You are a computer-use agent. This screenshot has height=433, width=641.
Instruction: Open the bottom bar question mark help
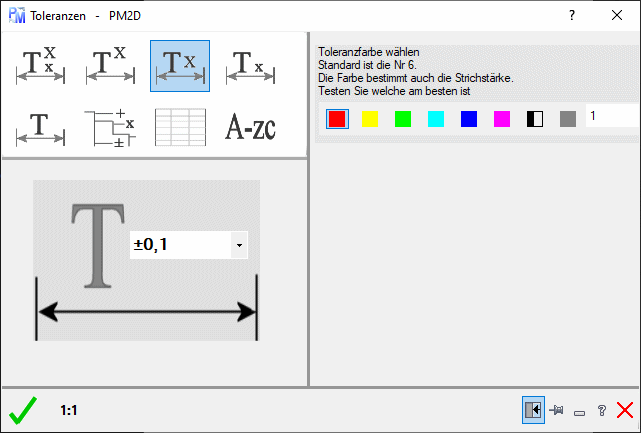(602, 409)
